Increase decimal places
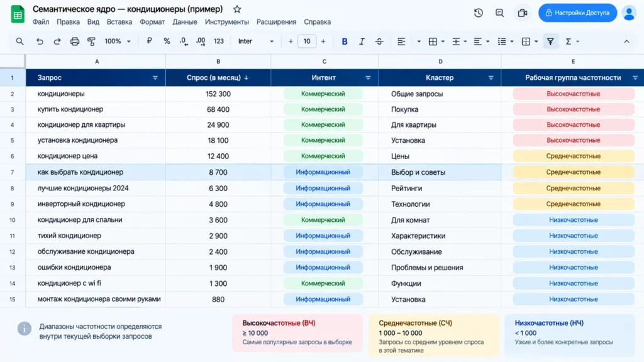The image size is (644, 362). click(201, 41)
